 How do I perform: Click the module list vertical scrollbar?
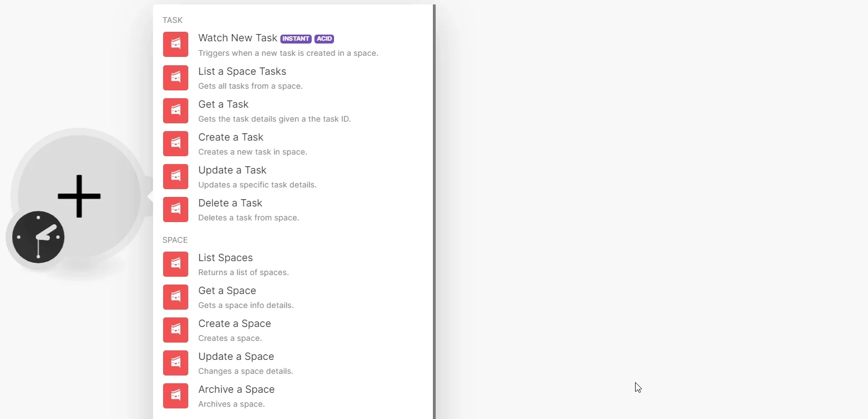tap(434, 211)
